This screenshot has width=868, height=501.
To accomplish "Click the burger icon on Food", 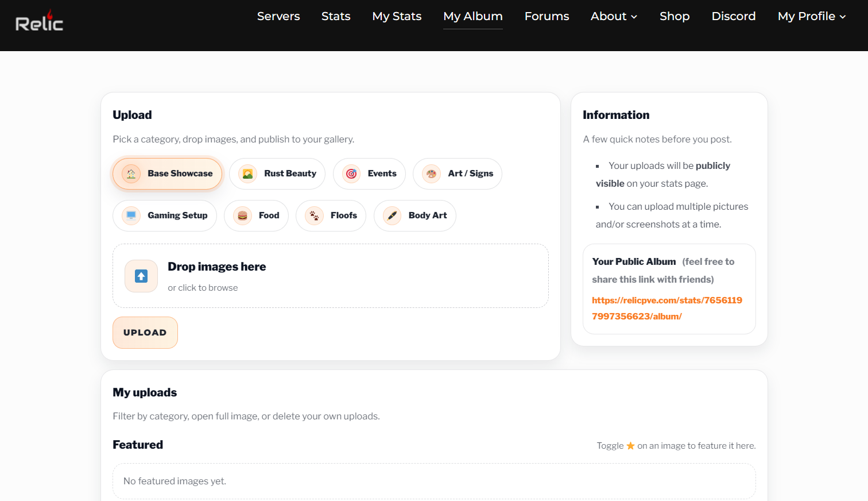I will 242,215.
